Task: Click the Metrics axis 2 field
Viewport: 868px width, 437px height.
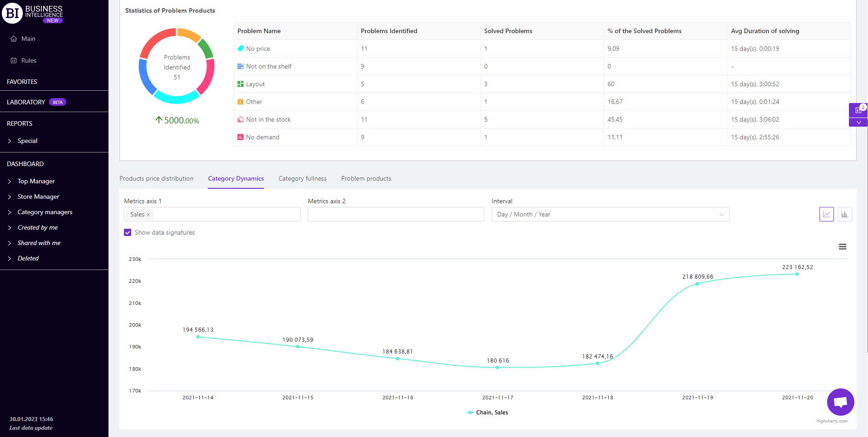Action: (395, 214)
